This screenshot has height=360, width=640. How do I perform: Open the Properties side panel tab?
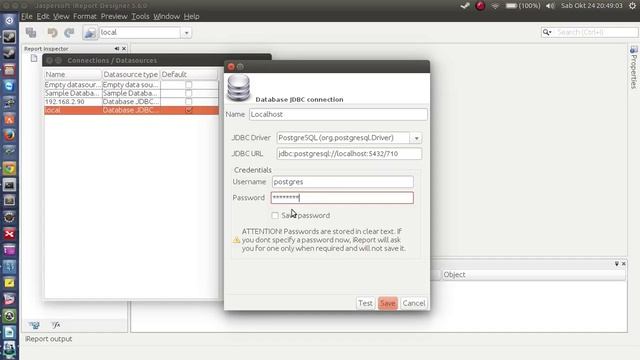tap(633, 67)
